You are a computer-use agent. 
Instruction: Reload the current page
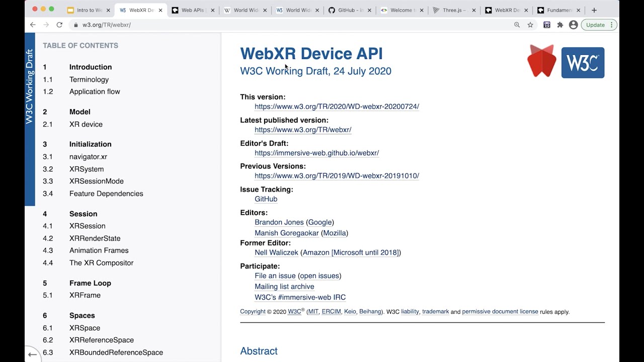(x=59, y=25)
